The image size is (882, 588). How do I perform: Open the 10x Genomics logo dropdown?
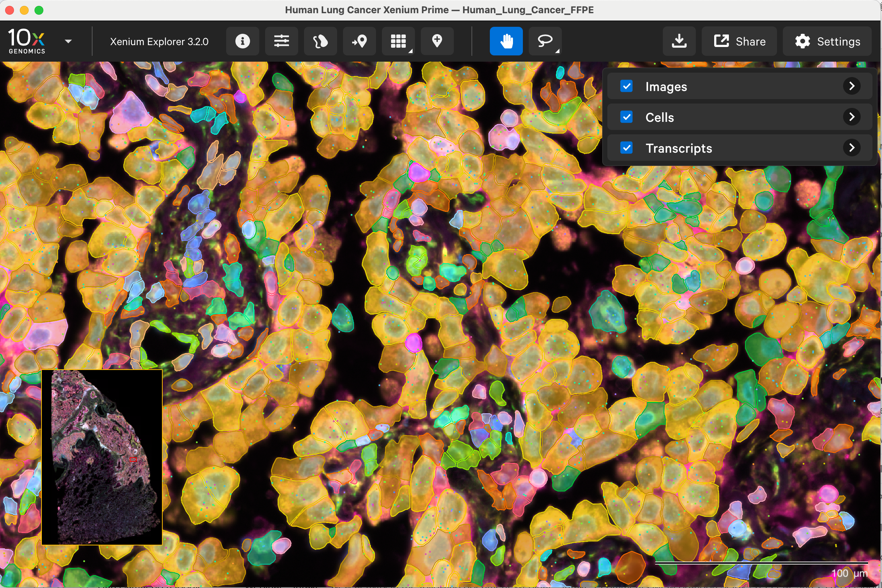[x=68, y=41]
